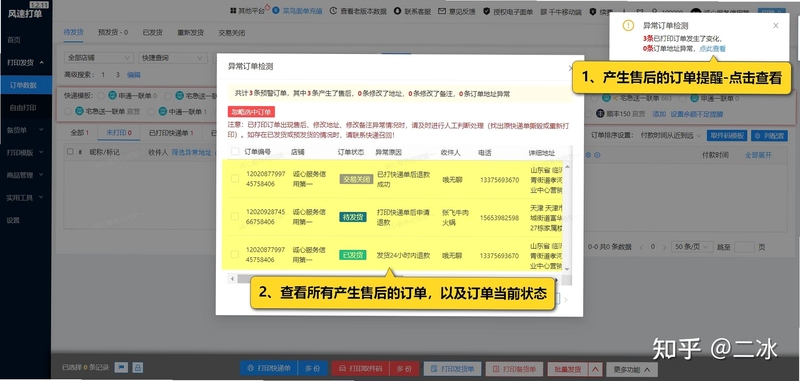
Task: Open 批量发货 arrow dropdown
Action: 594,368
